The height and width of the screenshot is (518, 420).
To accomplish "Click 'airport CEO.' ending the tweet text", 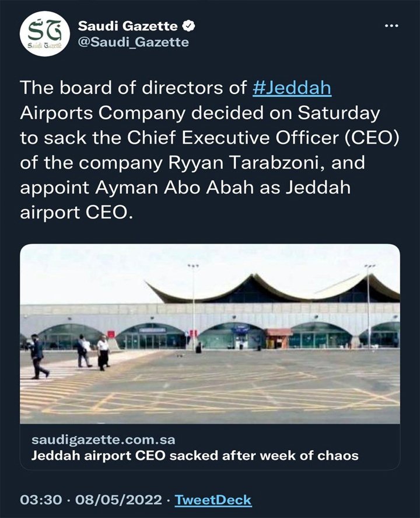I will point(73,211).
